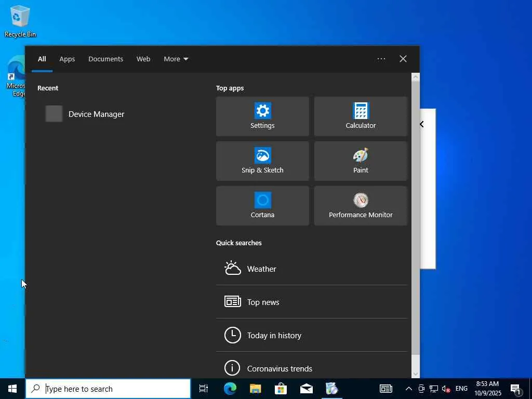
Task: Open the clock and date flyout
Action: 487,389
